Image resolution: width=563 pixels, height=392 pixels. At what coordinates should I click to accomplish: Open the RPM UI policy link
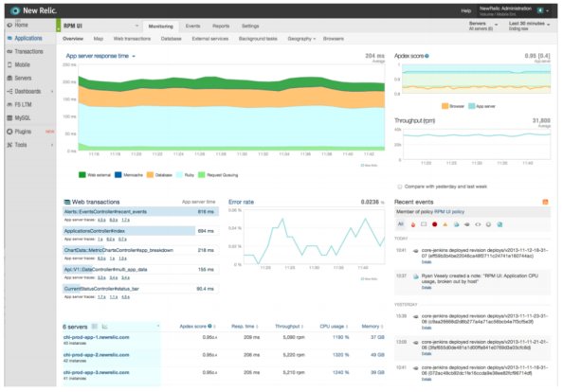pyautogui.click(x=449, y=212)
